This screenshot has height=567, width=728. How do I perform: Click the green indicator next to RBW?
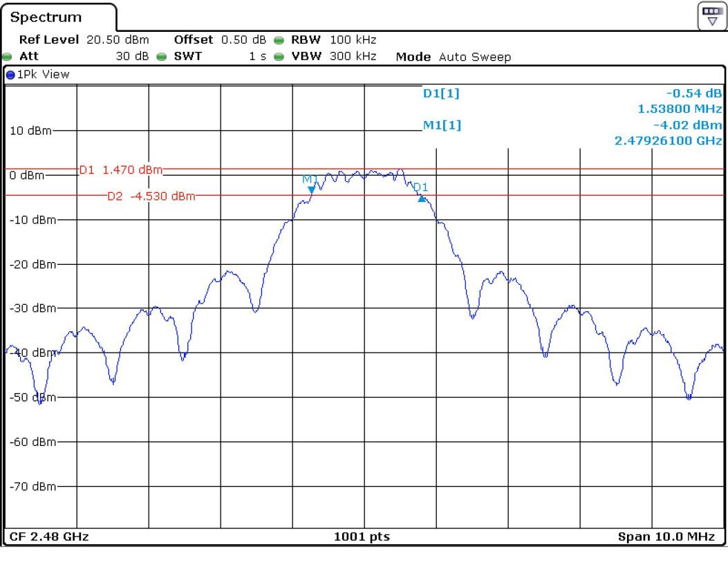click(279, 40)
